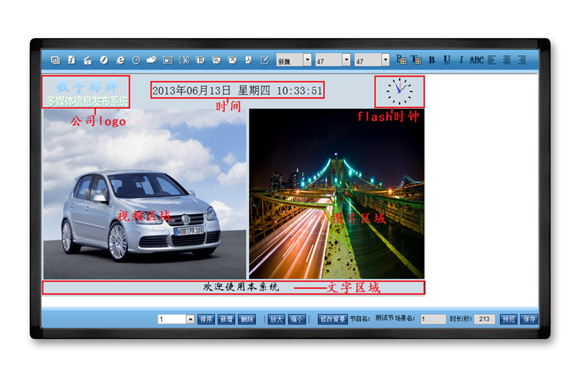
Task: Focus the 场景名 scene name field
Action: point(433,319)
